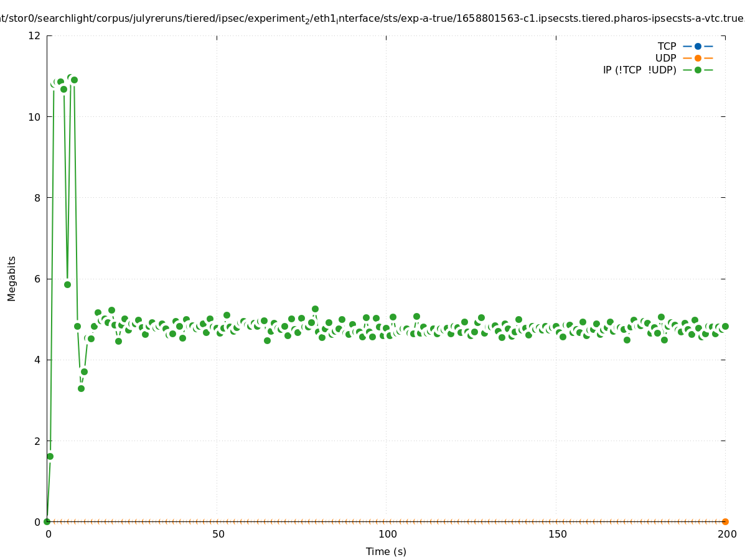Click the Megabits y-axis label

pyautogui.click(x=12, y=278)
